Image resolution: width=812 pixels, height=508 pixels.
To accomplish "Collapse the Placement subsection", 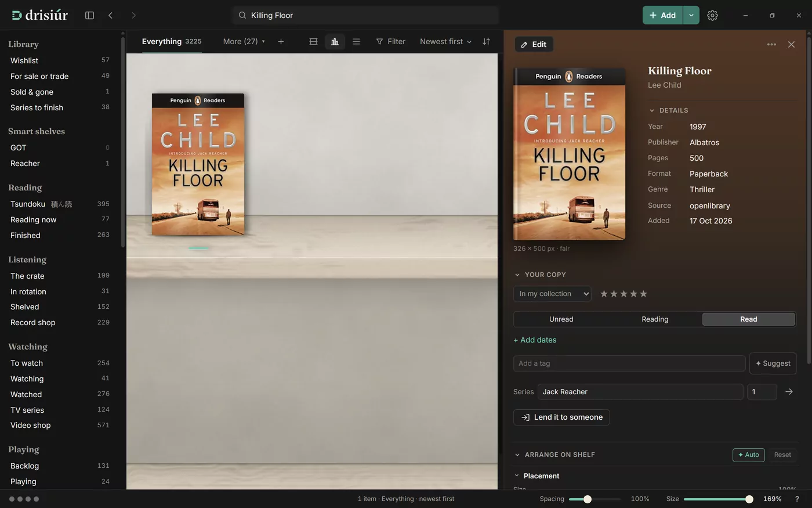I will click(536, 475).
